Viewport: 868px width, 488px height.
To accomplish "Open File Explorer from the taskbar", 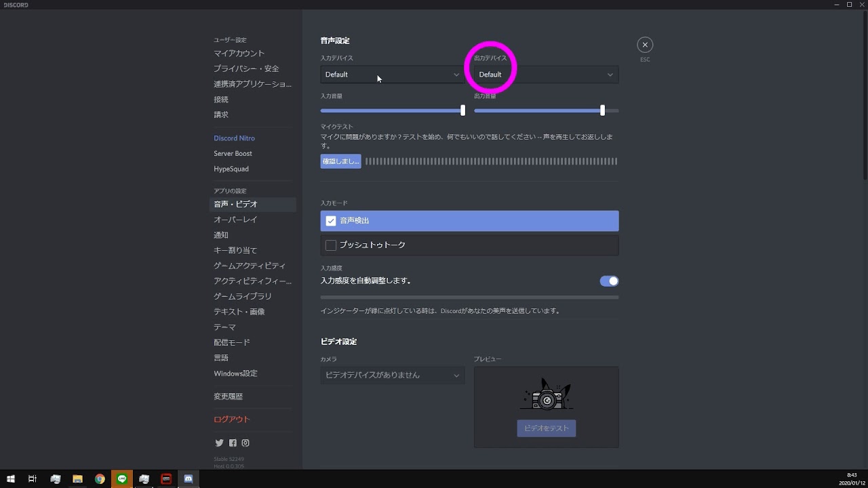I will tap(77, 479).
